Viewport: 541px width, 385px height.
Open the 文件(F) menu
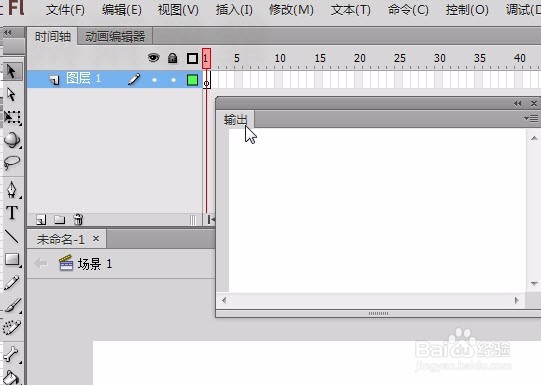(x=65, y=10)
